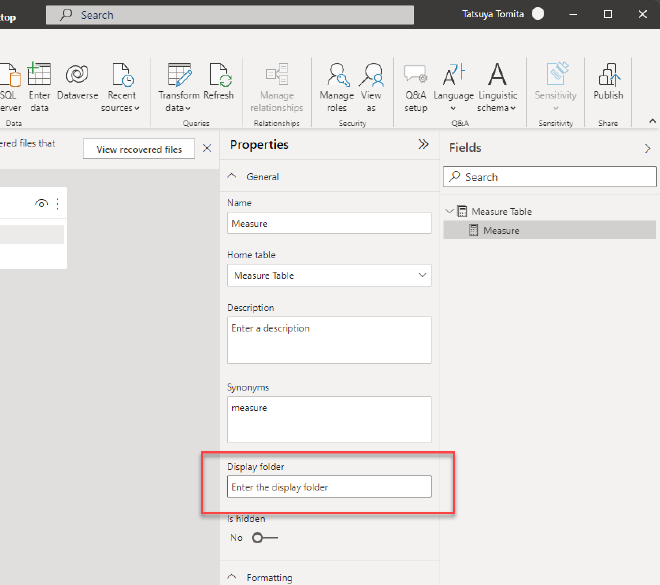Open the Dataverse connector
The width and height of the screenshot is (660, 585).
[77, 82]
